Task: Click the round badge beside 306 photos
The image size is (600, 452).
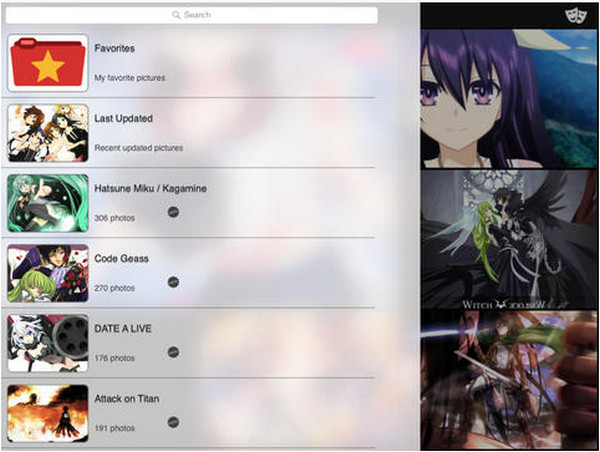Action: pos(173,212)
